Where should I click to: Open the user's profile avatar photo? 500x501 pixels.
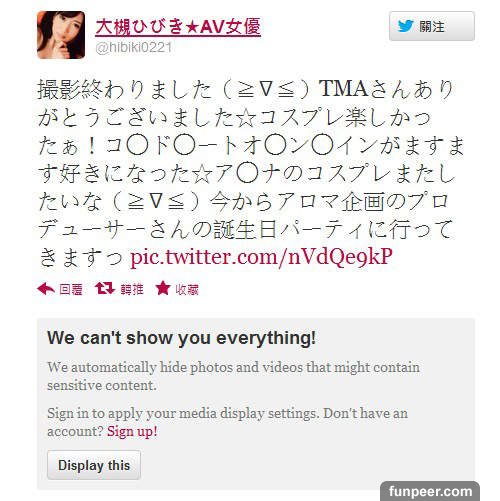pos(61,35)
